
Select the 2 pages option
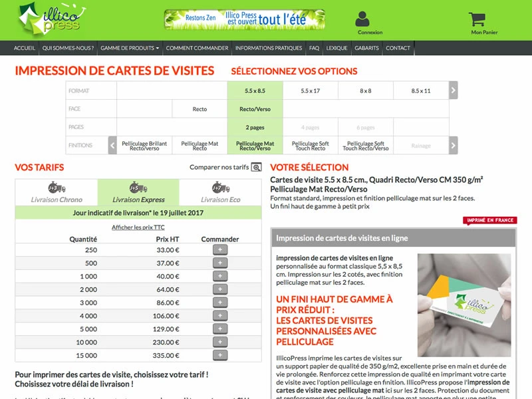(x=255, y=127)
